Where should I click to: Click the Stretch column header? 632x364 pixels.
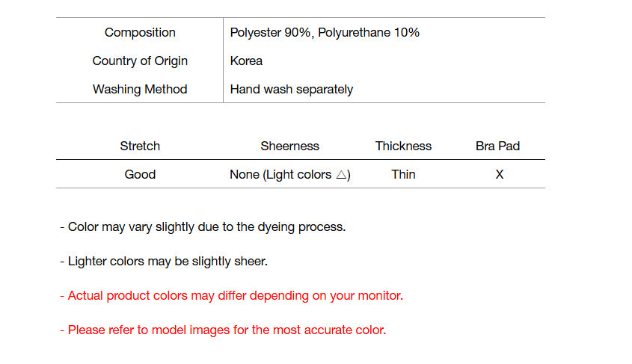click(140, 146)
